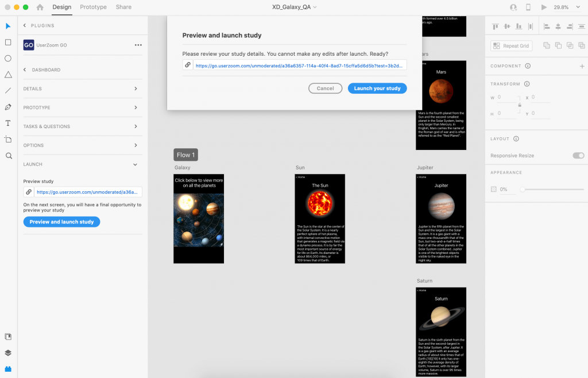Select the Text tool
Viewport: 588px width, 378px height.
(x=8, y=123)
